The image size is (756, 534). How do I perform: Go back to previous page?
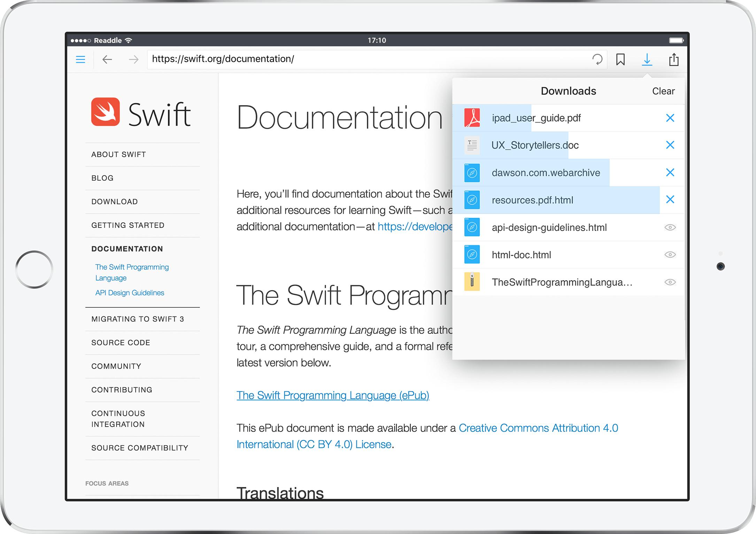point(107,60)
